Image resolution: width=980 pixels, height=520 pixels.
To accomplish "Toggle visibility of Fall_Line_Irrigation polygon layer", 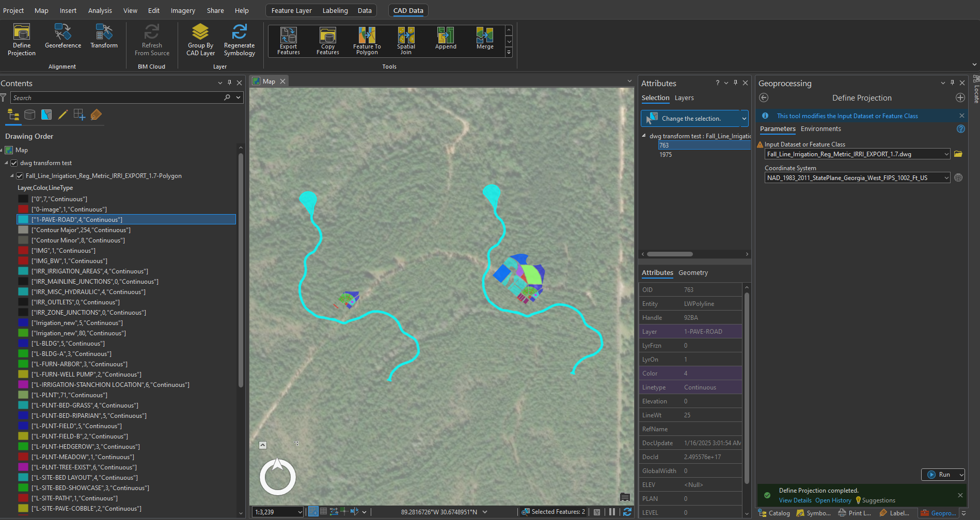I will click(20, 175).
